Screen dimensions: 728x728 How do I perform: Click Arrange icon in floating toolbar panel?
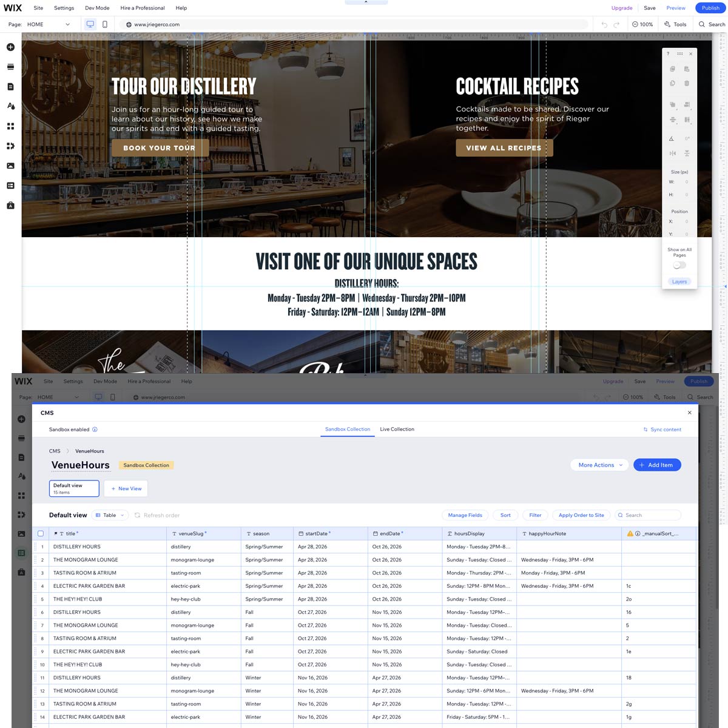pyautogui.click(x=672, y=105)
